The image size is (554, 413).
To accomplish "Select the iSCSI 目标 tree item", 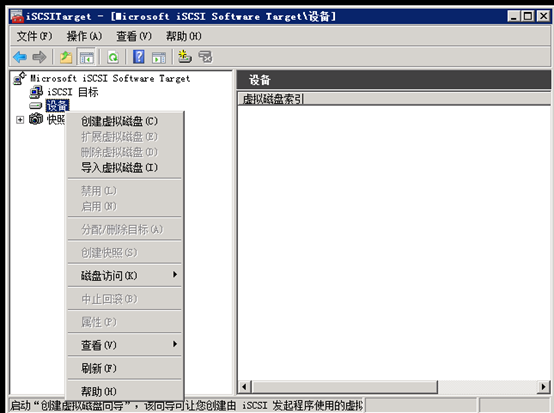I will 73,92.
